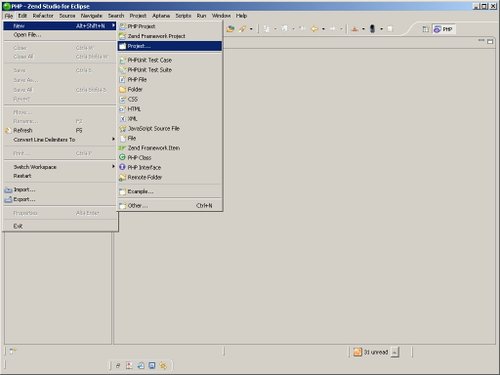Select JavaScript Source File entry

170,128
